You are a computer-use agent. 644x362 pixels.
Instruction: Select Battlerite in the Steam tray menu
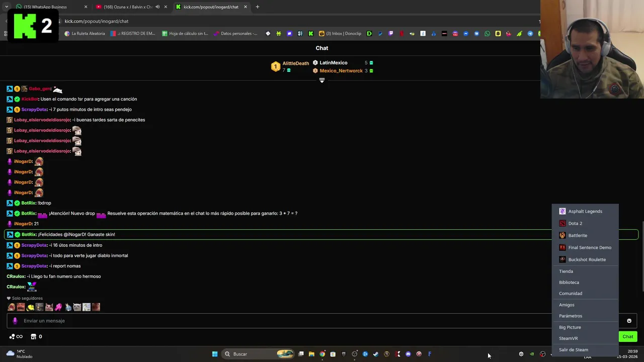(x=585, y=235)
